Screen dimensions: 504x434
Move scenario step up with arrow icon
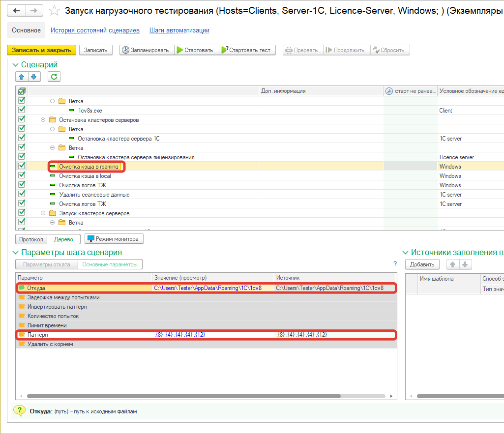click(x=21, y=76)
